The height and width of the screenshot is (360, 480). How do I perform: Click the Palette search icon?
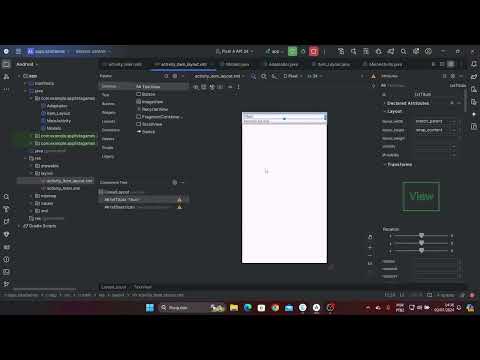(166, 76)
